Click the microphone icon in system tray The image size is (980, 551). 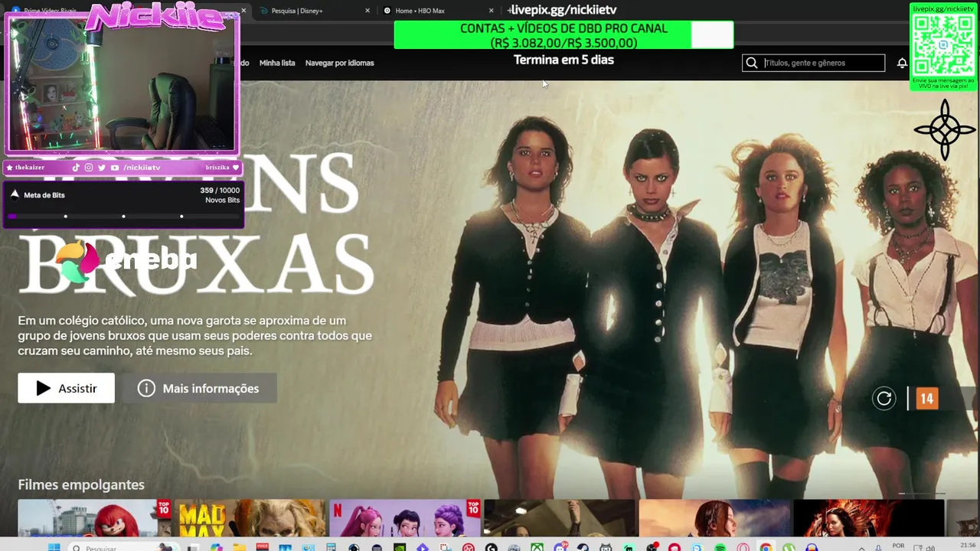point(878,548)
